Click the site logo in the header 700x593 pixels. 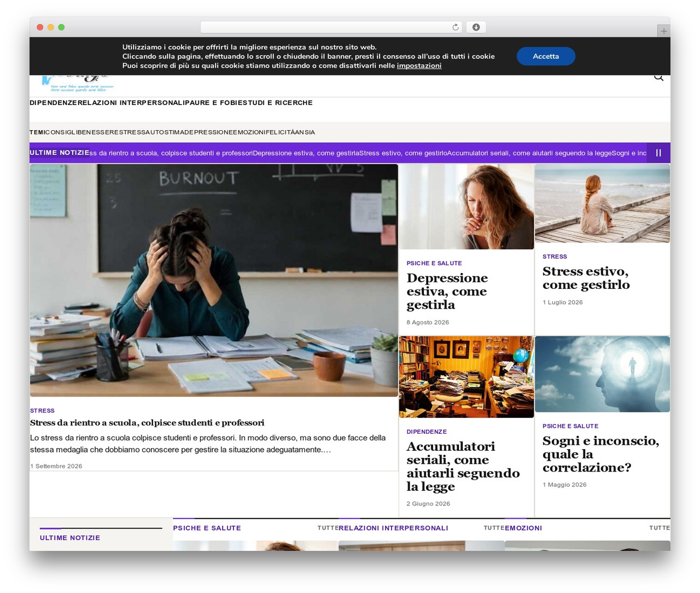point(78,83)
